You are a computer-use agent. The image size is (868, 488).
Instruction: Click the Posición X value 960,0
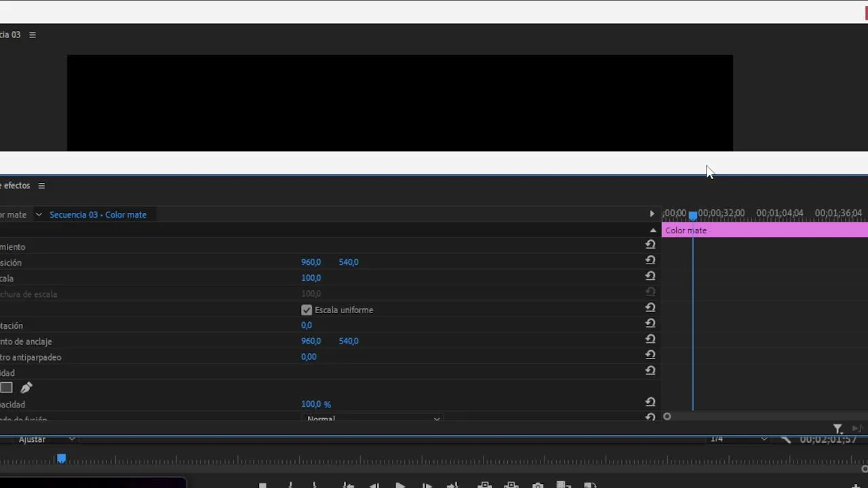311,262
